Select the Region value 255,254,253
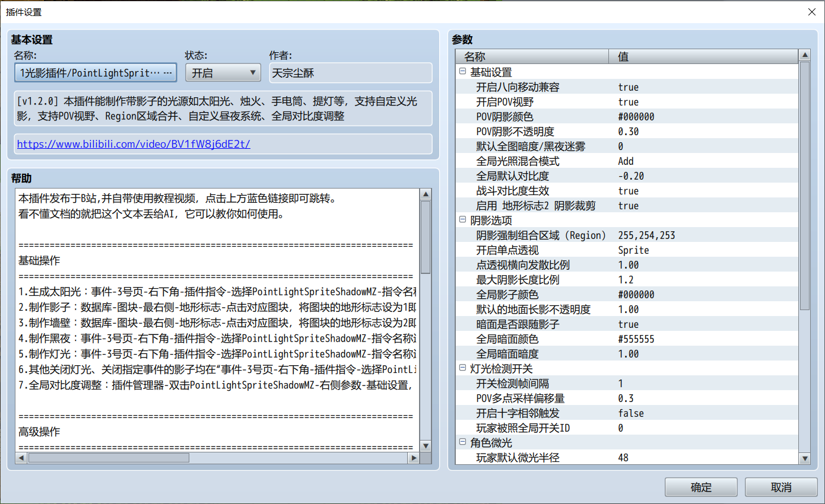The image size is (825, 504). [x=646, y=235]
